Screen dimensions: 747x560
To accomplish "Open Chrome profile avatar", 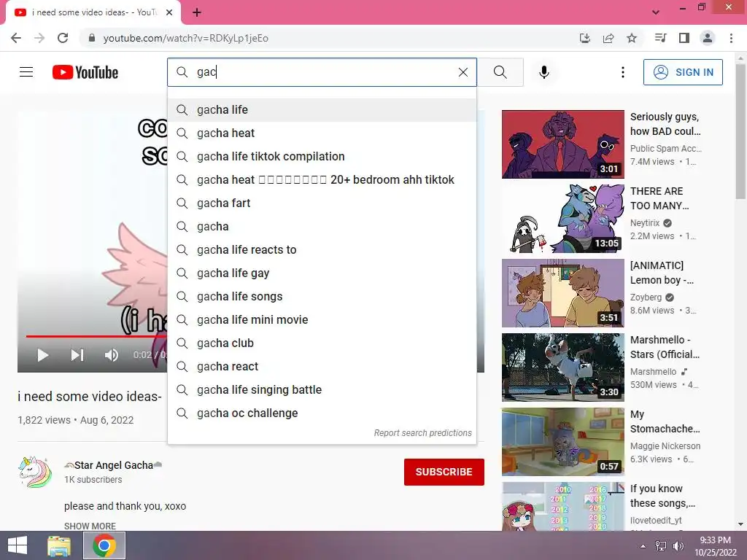I will tap(708, 38).
